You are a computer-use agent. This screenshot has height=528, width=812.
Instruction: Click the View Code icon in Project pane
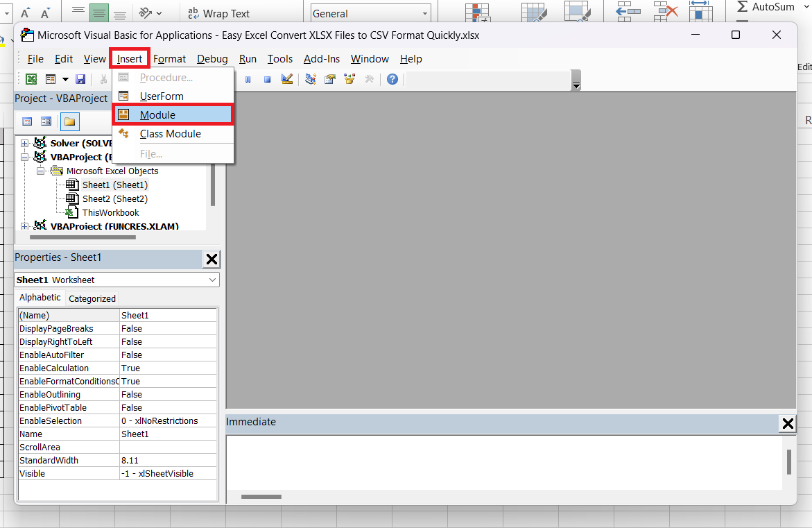coord(28,121)
